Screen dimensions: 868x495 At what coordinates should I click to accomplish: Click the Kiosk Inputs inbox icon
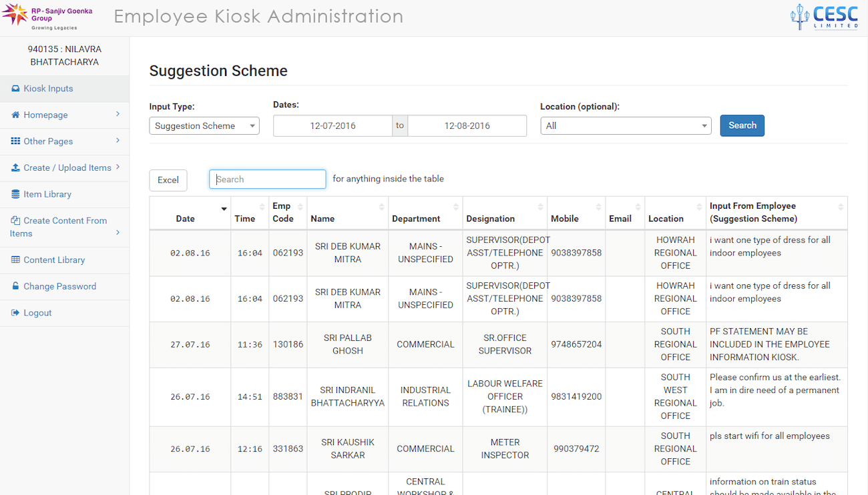click(15, 89)
